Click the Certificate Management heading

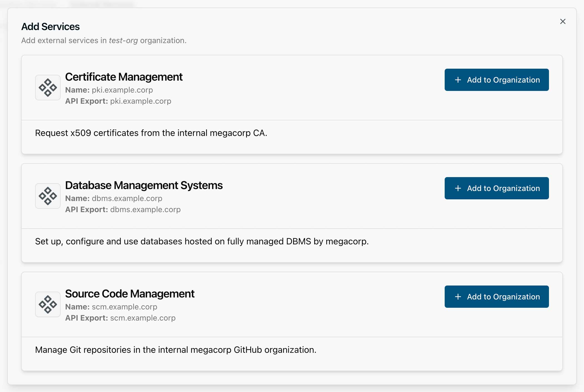tap(124, 77)
